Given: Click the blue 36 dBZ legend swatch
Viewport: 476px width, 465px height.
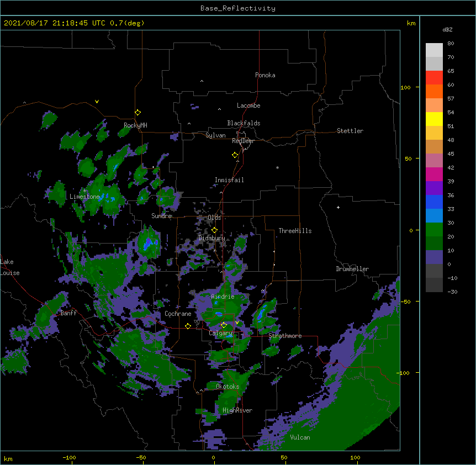Looking at the screenshot, I should click(434, 202).
